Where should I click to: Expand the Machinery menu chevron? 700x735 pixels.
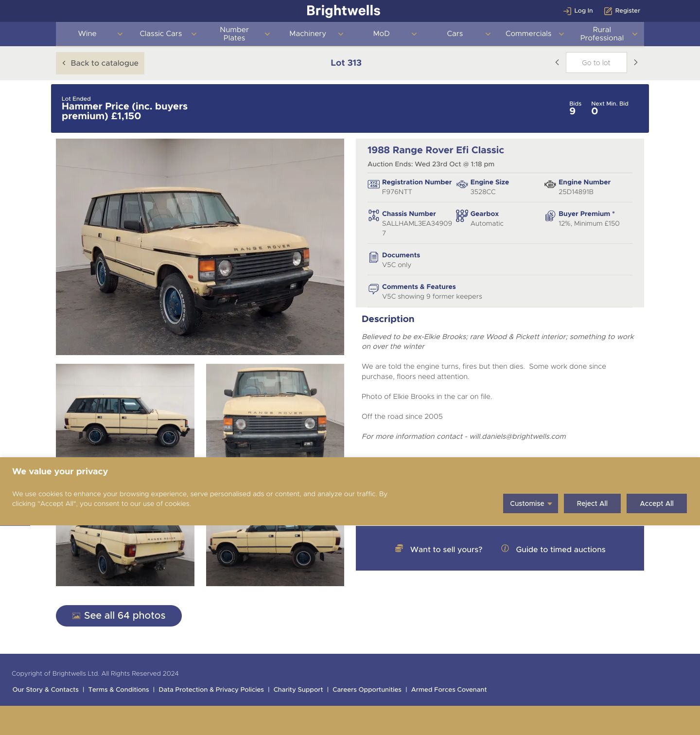[x=340, y=34]
